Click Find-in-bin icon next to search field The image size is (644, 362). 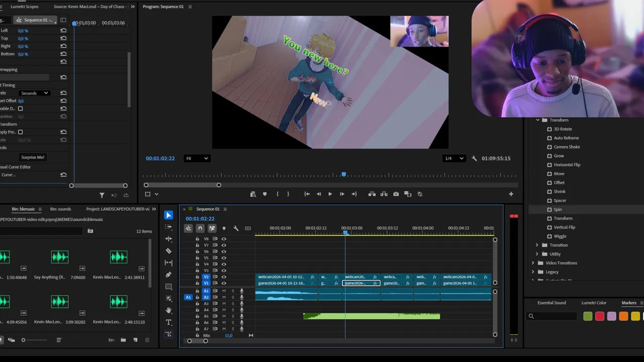pos(90,231)
